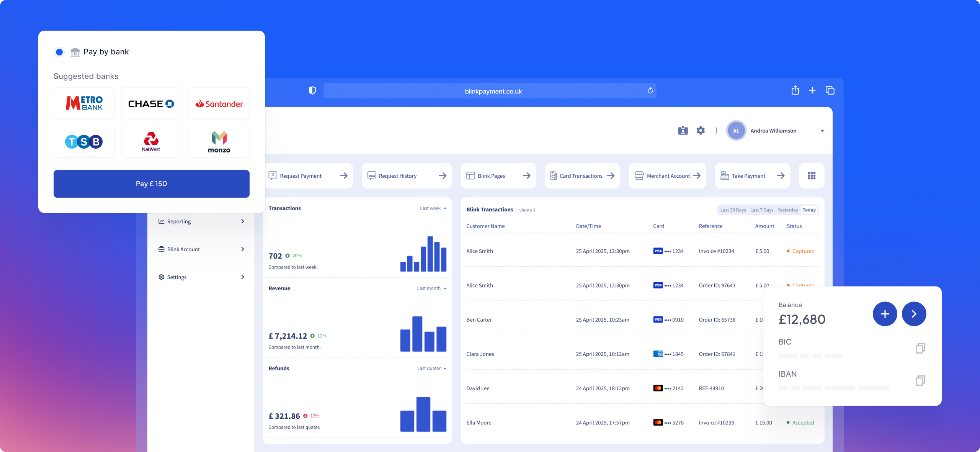
Task: Click Customer Name column header
Action: click(x=485, y=226)
